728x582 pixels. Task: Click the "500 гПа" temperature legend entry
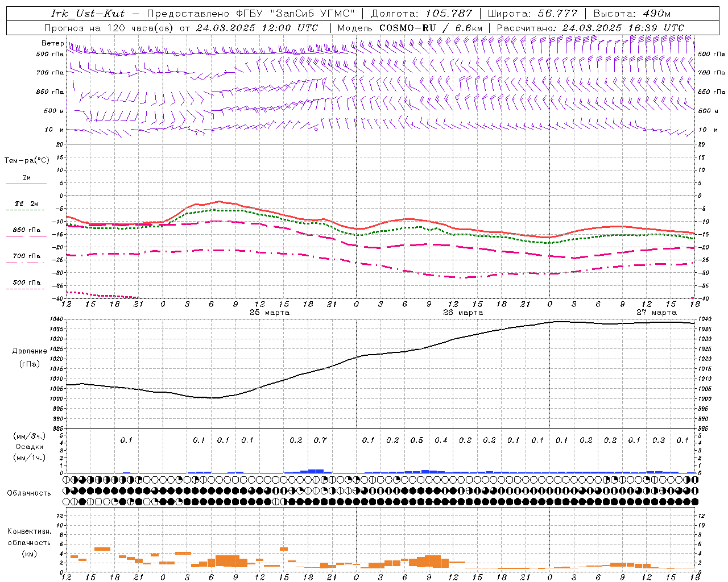(x=27, y=282)
